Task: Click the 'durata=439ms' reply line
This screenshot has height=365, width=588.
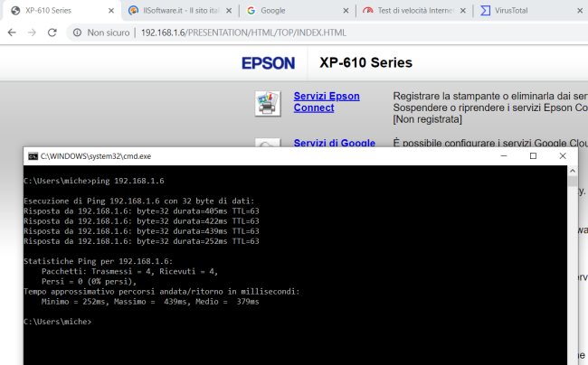Action: point(141,231)
